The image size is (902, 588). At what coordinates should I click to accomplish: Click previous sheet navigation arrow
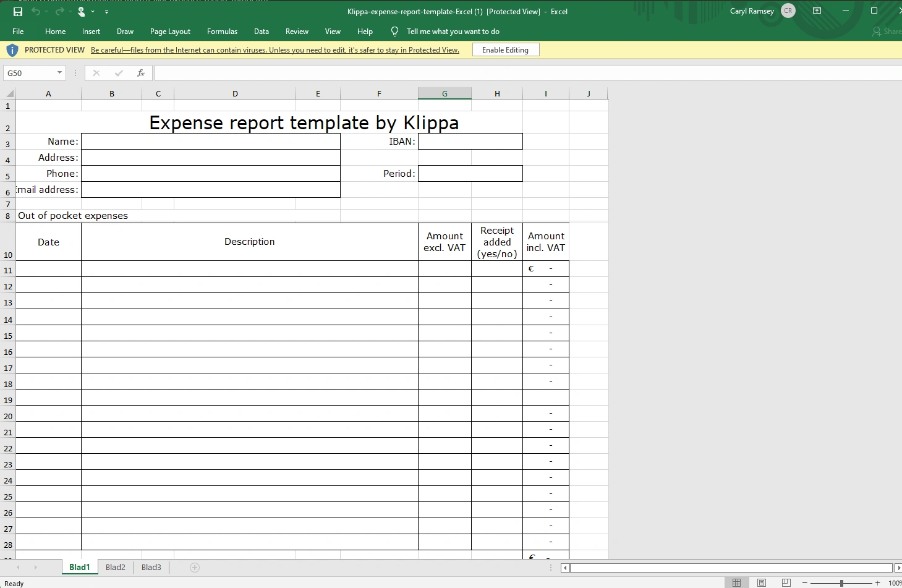click(x=18, y=567)
